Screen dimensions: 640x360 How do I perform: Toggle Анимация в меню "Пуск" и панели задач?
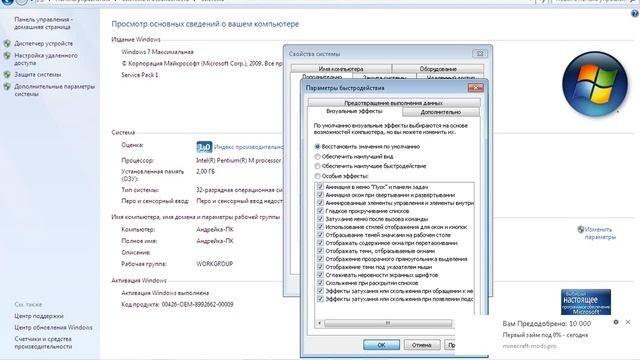[320, 187]
